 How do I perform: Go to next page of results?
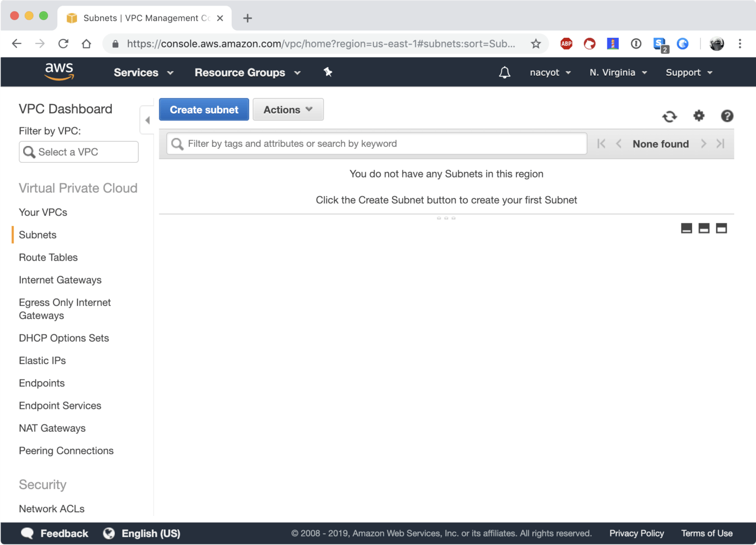pos(704,144)
